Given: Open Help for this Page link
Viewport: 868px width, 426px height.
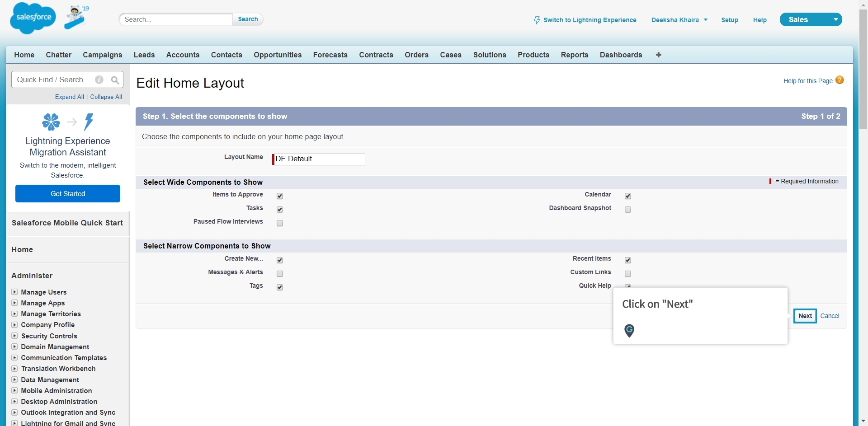Looking at the screenshot, I should click(808, 81).
